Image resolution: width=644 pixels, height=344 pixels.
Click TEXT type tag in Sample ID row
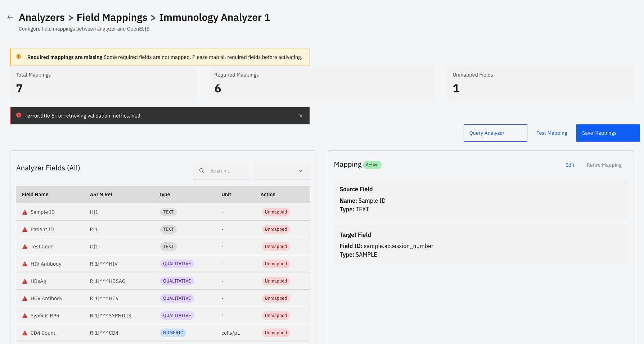tap(168, 212)
